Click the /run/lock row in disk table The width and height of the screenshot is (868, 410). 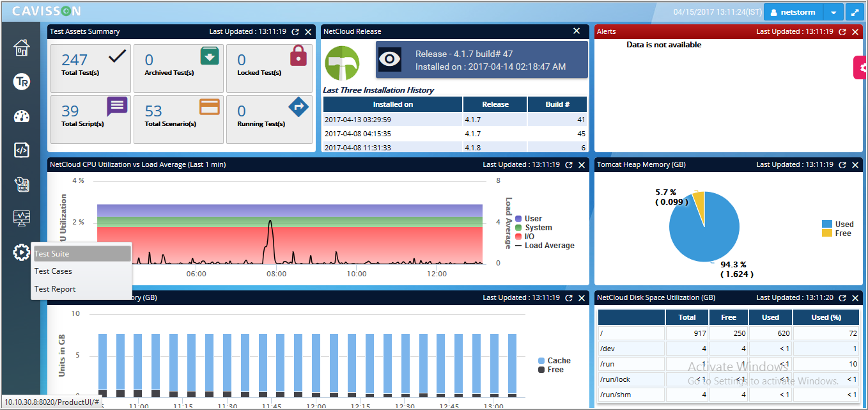(728, 379)
